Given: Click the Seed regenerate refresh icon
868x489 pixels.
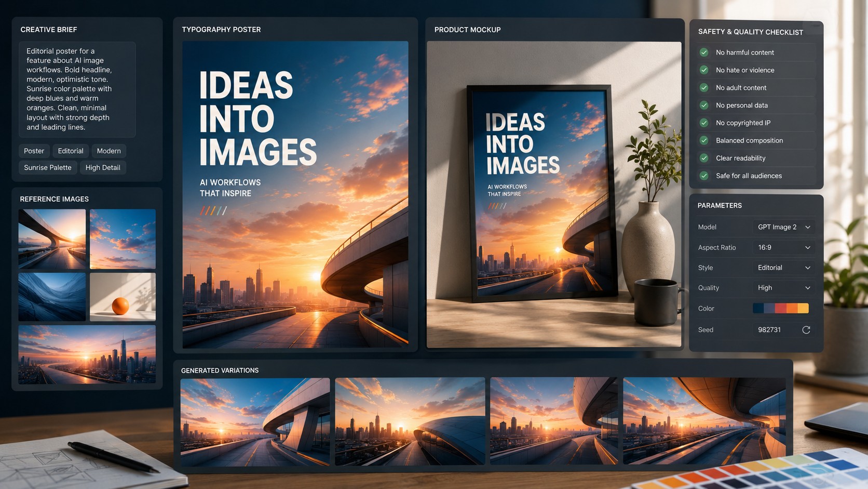Looking at the screenshot, I should (x=806, y=330).
